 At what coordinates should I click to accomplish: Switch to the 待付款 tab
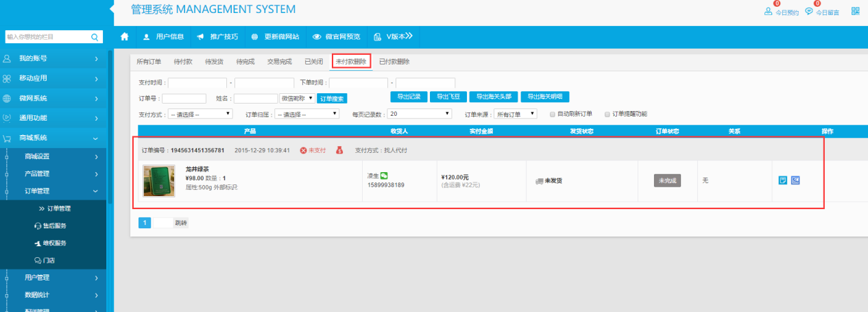pyautogui.click(x=183, y=62)
